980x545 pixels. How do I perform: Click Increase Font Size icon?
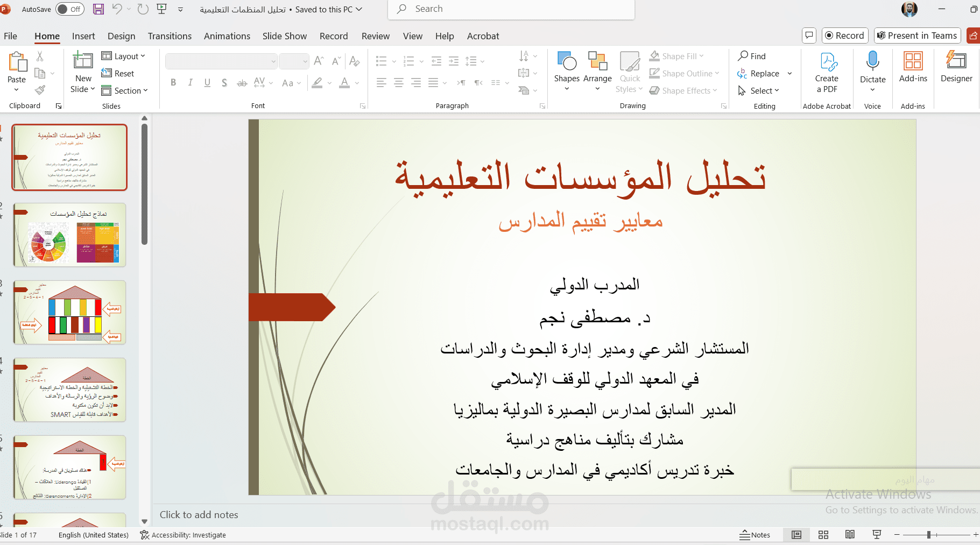319,61
